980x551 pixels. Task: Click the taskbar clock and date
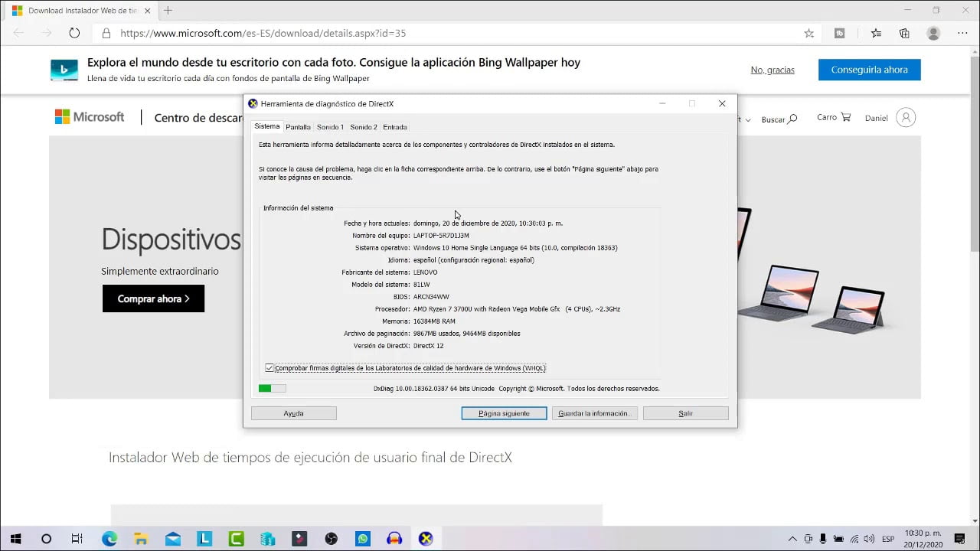click(x=923, y=539)
